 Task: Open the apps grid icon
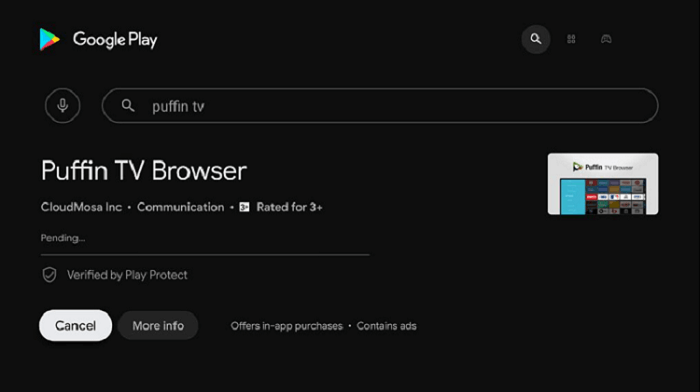click(571, 39)
